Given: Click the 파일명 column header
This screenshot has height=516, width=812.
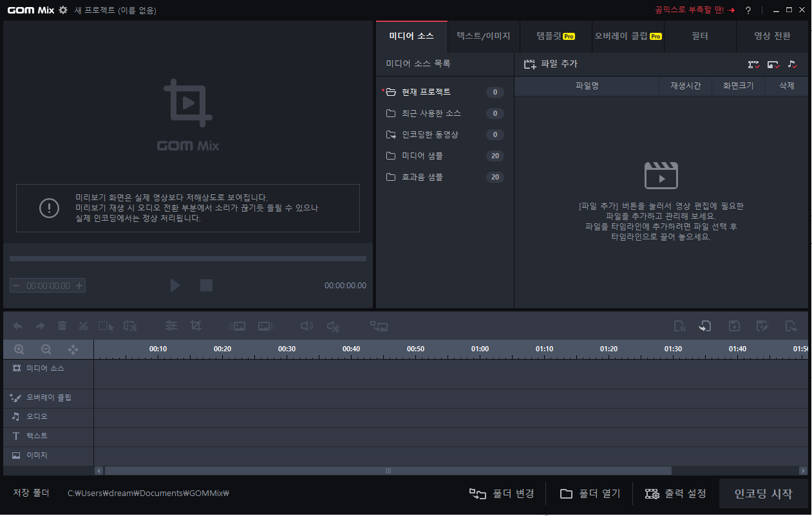Looking at the screenshot, I should [x=587, y=86].
